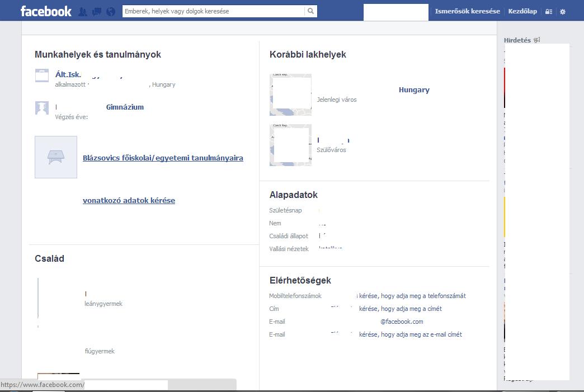Click the Alapadatok heading

(294, 195)
